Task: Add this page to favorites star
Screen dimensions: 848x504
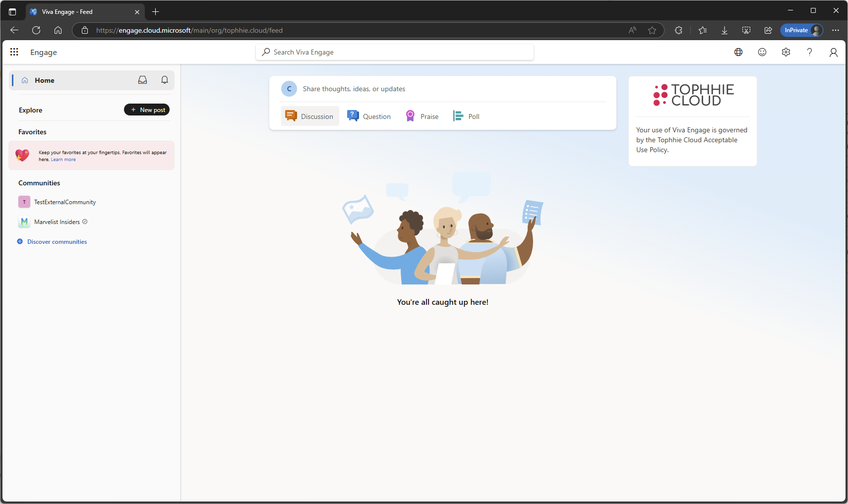Action: pos(652,30)
